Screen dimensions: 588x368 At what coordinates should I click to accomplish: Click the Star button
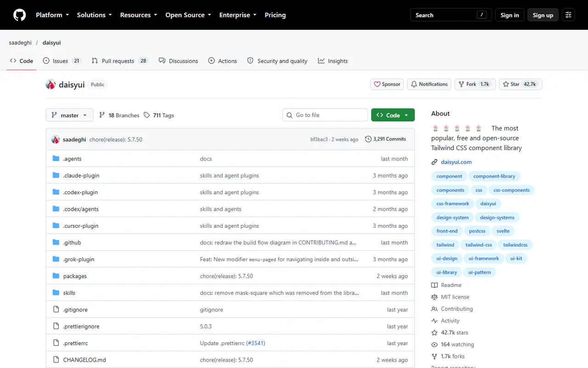click(520, 84)
